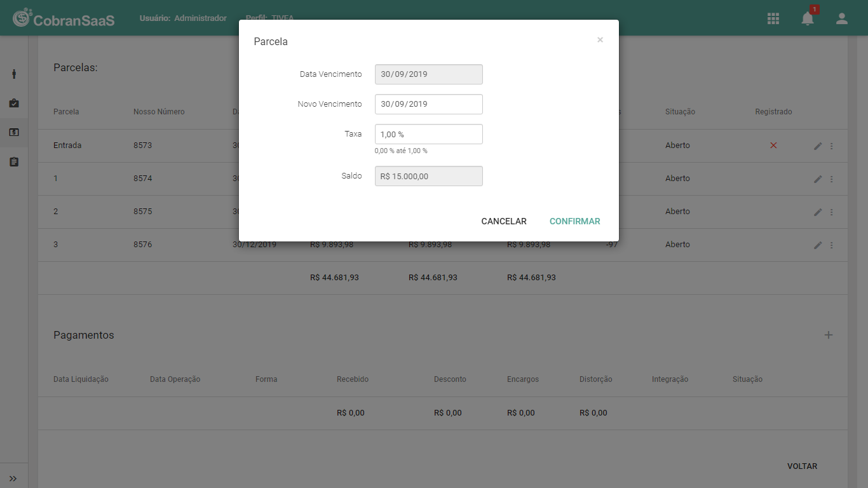
Task: Click the Cancelar button
Action: click(504, 221)
